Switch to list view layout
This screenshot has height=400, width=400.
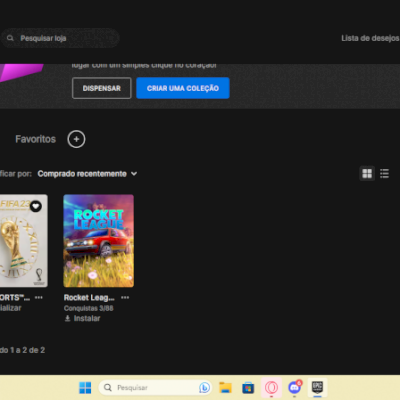(384, 173)
